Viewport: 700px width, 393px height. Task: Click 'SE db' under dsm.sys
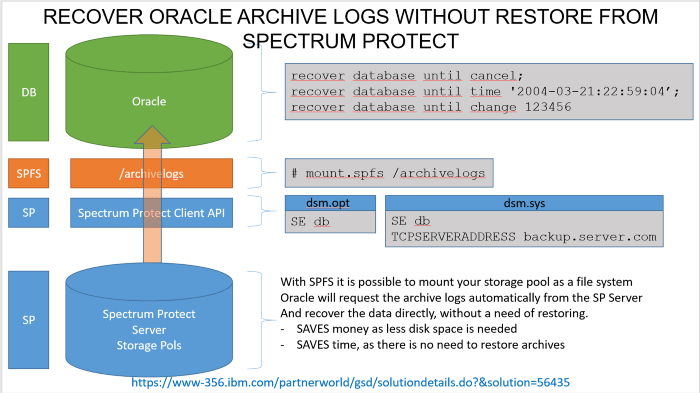[411, 221]
